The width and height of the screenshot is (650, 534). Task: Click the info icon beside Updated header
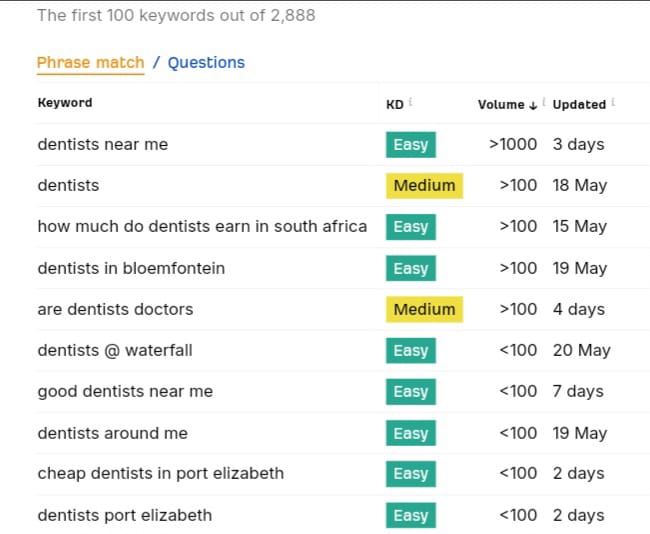point(613,101)
